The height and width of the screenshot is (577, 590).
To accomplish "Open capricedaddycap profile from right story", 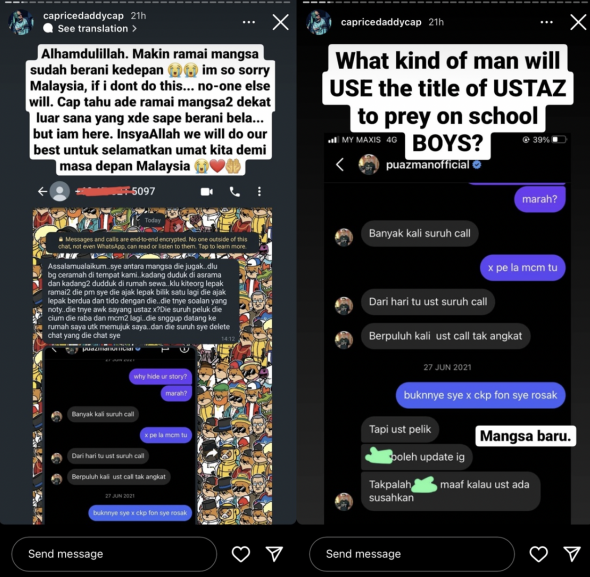I will click(381, 22).
